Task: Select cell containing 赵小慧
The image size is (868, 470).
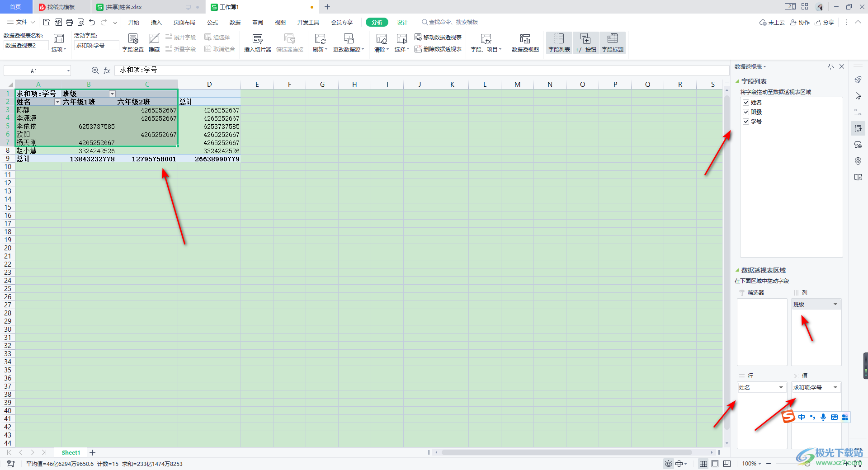Action: (38, 151)
